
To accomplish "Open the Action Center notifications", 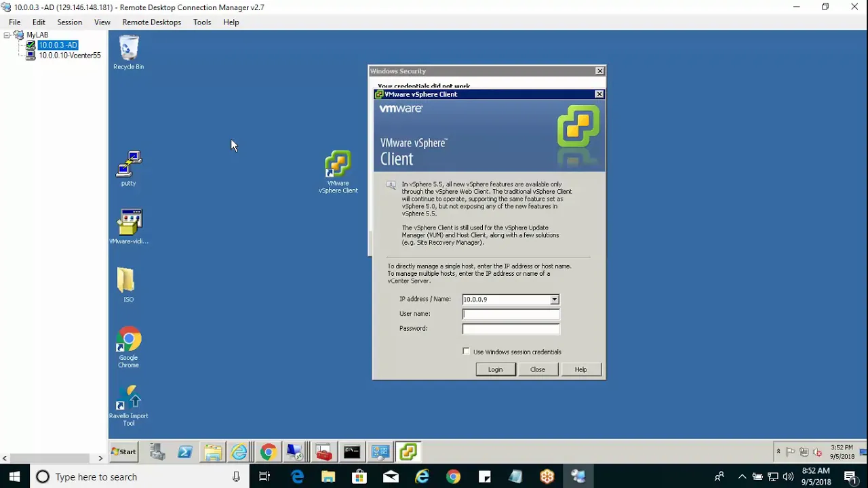I will point(850,476).
